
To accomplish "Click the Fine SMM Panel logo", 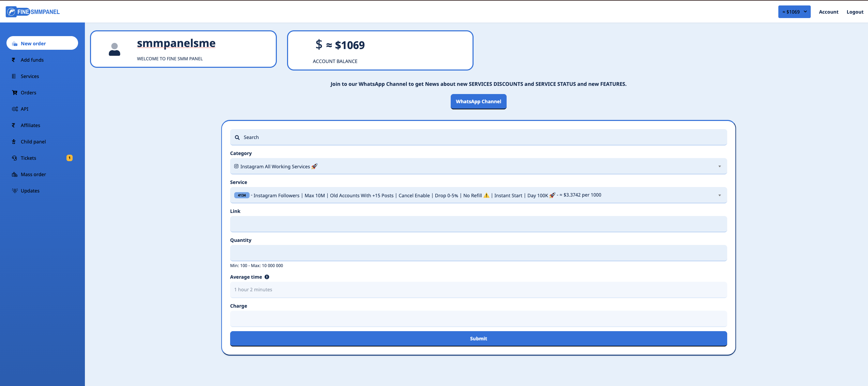I will [33, 12].
